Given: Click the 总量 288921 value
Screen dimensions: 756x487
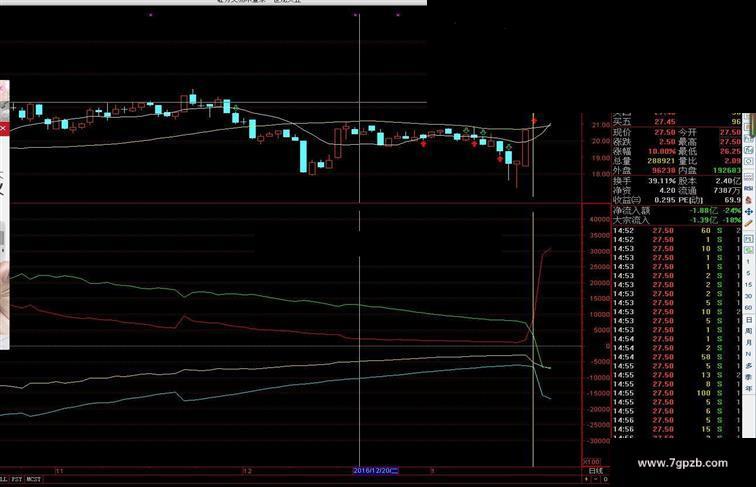Looking at the screenshot, I should 661,161.
